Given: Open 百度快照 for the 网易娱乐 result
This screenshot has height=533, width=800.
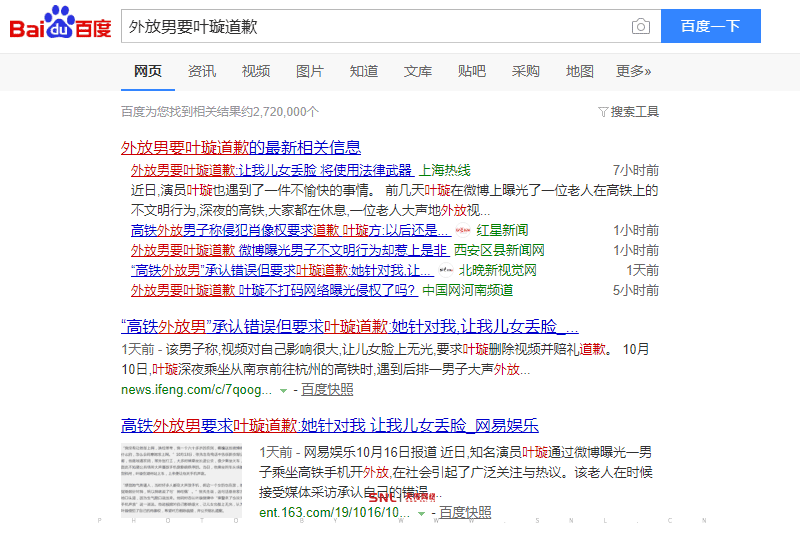Looking at the screenshot, I should click(465, 512).
